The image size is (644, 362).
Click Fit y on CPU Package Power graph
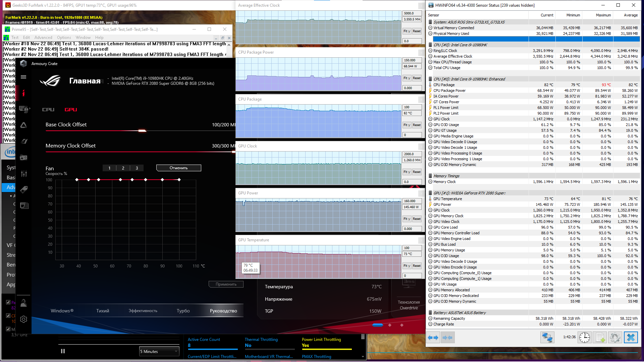407,78
